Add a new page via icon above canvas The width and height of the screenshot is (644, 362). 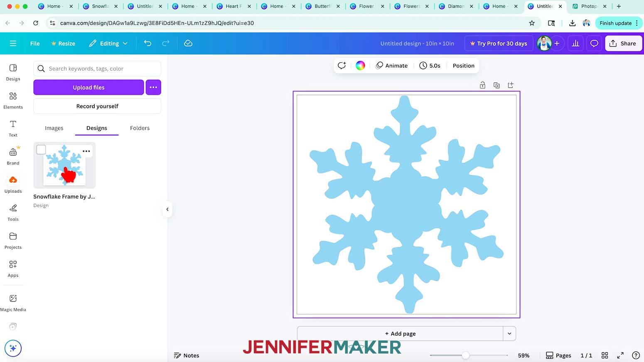(x=511, y=85)
